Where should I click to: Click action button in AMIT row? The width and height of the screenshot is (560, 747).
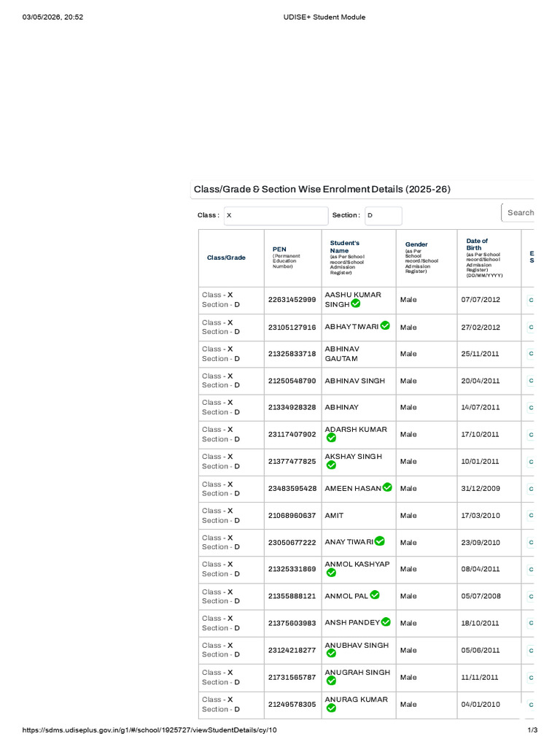(x=530, y=516)
